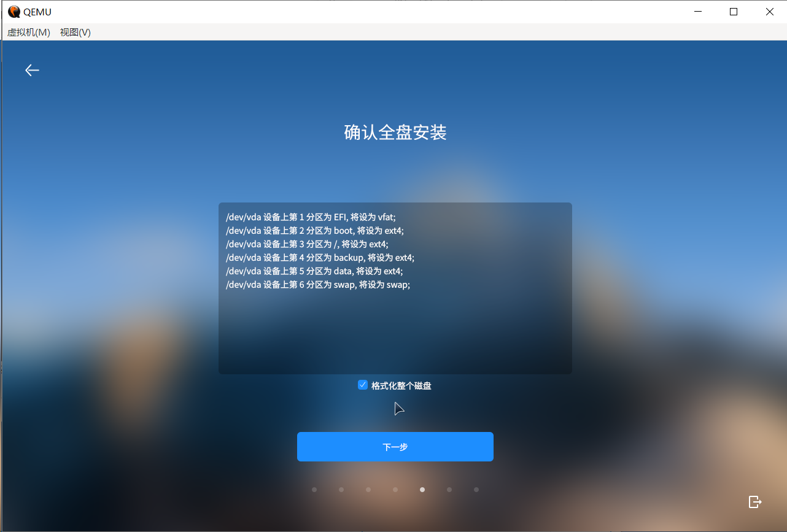
Task: Click the fourth progress dot below Next
Action: (x=395, y=490)
